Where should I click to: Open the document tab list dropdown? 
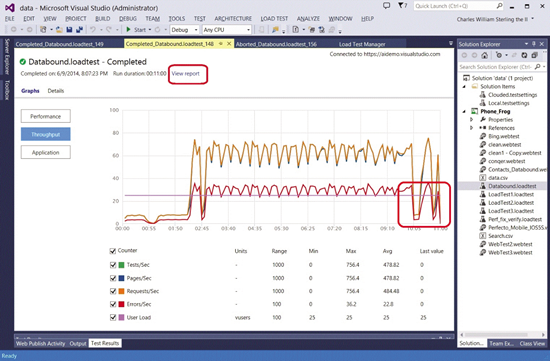tap(451, 44)
